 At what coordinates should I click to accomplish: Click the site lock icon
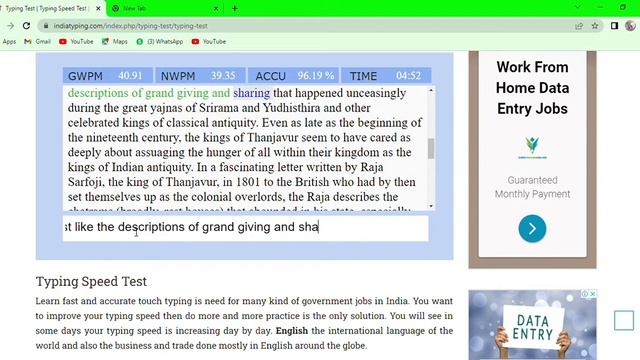[46, 26]
